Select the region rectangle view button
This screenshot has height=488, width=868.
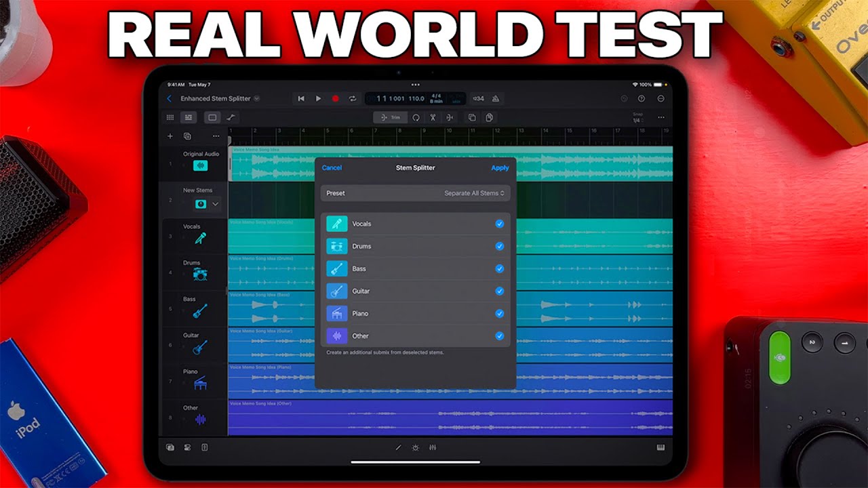(212, 117)
